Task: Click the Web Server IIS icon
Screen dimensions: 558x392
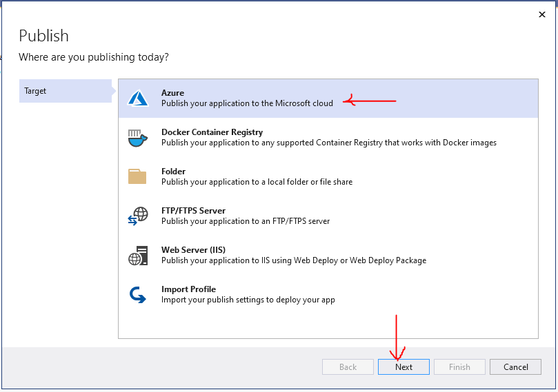Action: [x=138, y=255]
